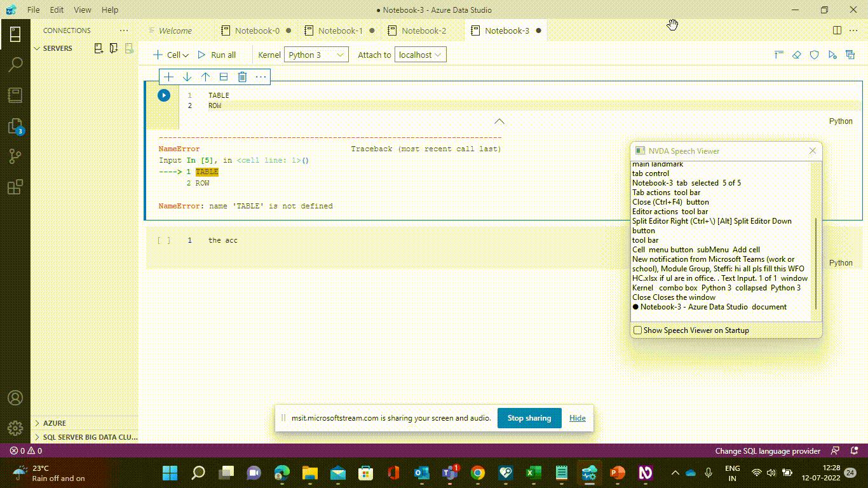Viewport: 868px width, 488px height.
Task: Move the cell up with the arrow icon
Action: (205, 76)
